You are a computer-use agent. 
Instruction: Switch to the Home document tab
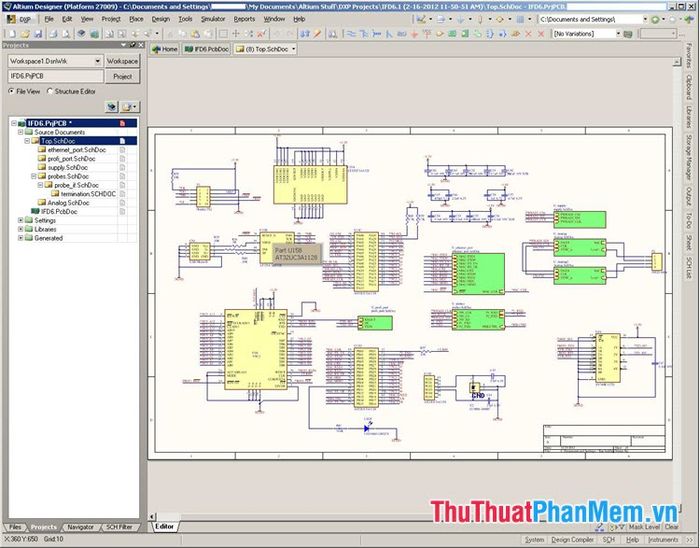tap(165, 50)
